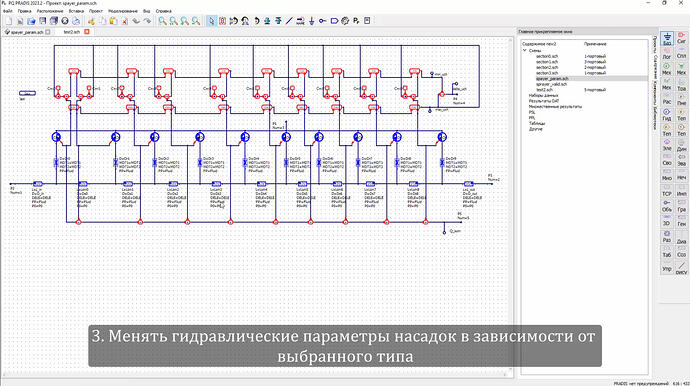Click the Примечание column header

point(595,44)
